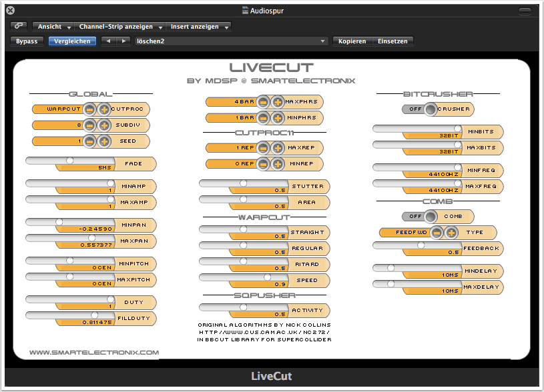Image resolution: width=544 pixels, height=392 pixels.
Task: Click the minus icon for Minphrs
Action: tap(263, 118)
